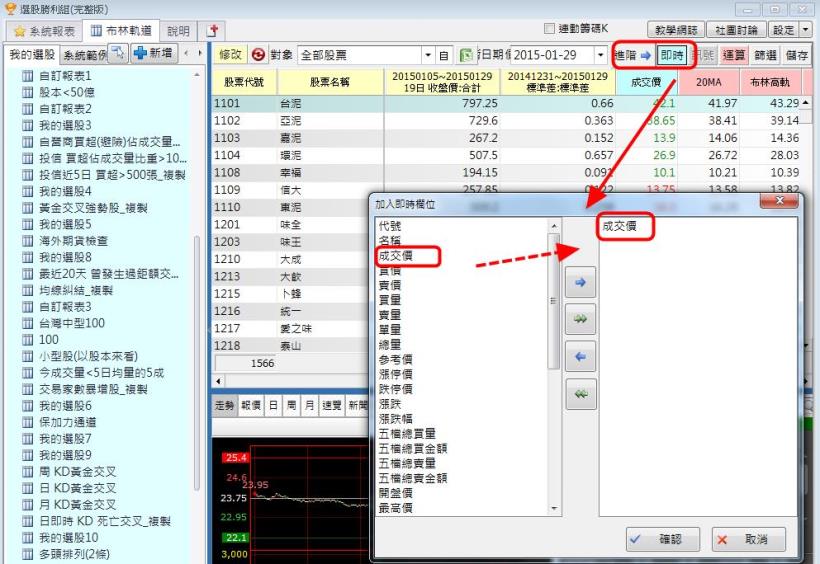Click the Excel export icon in toolbar
820x564 pixels.
465,55
